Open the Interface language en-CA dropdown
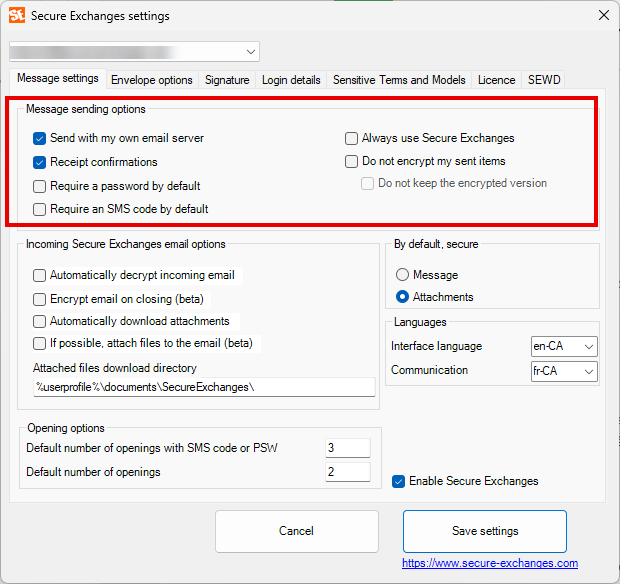 pyautogui.click(x=564, y=346)
